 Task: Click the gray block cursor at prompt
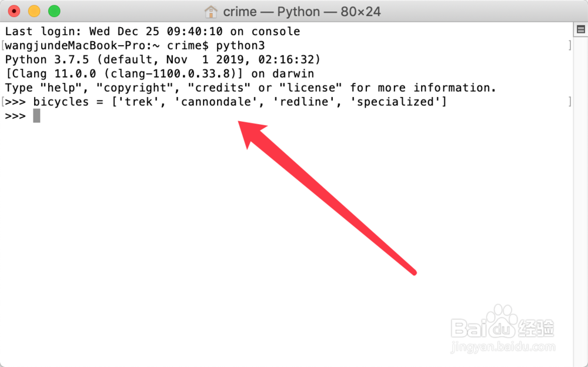[x=36, y=116]
